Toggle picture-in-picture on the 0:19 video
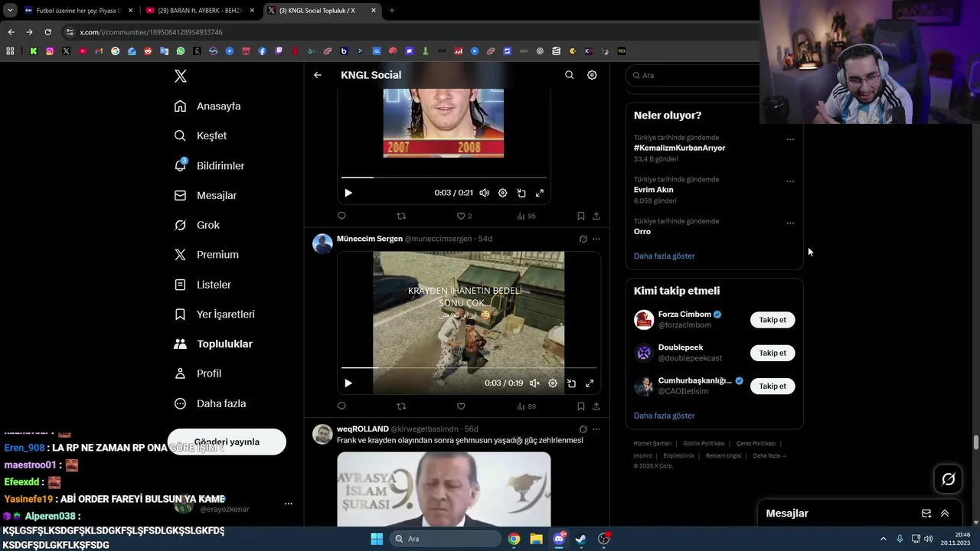The image size is (980, 551). click(x=571, y=383)
